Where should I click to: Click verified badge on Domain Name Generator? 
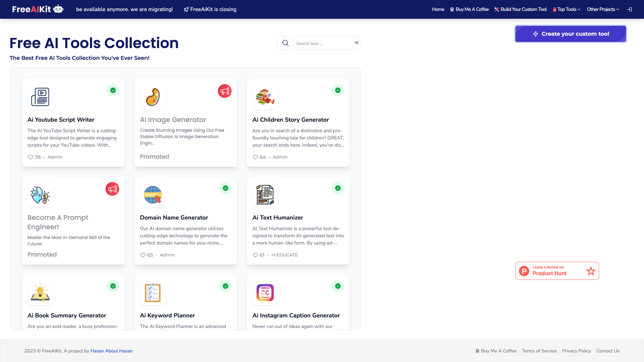226,188
